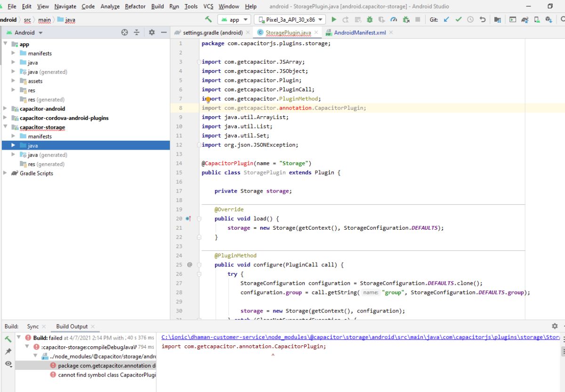
Task: Click the orange intention bulb on line 7
Action: coord(208,99)
